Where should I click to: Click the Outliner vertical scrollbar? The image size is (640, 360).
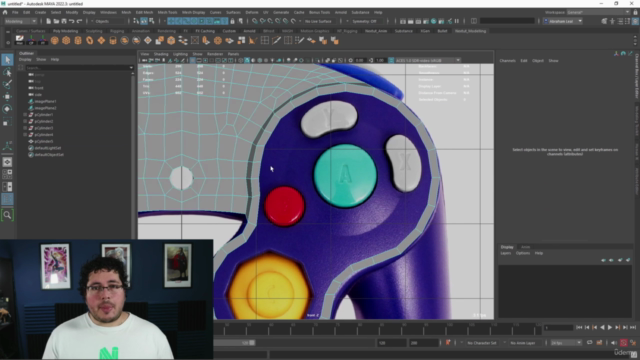pos(133,155)
